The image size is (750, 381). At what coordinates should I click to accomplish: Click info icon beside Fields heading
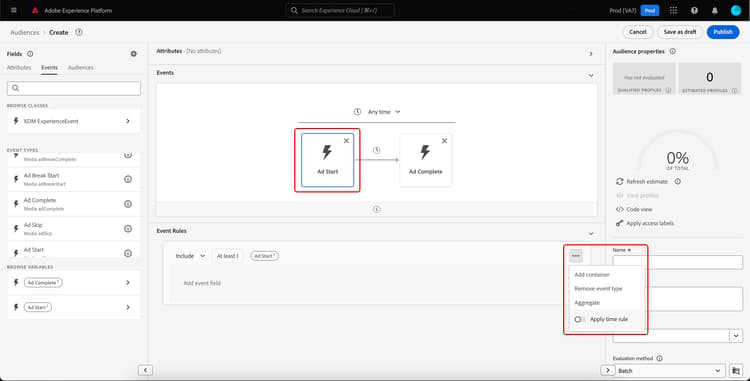(x=30, y=54)
